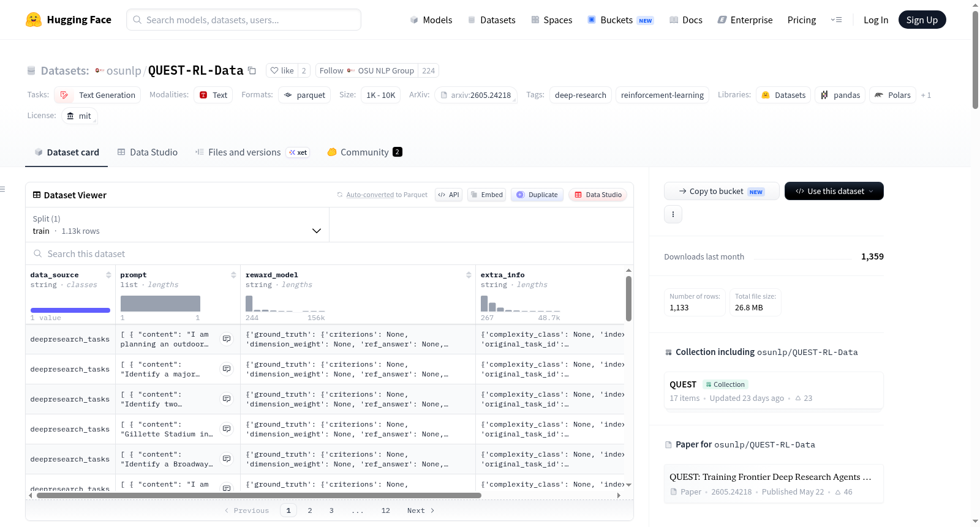Viewport: 980px width, 527px height.
Task: Select the mit license tag
Action: click(x=80, y=116)
